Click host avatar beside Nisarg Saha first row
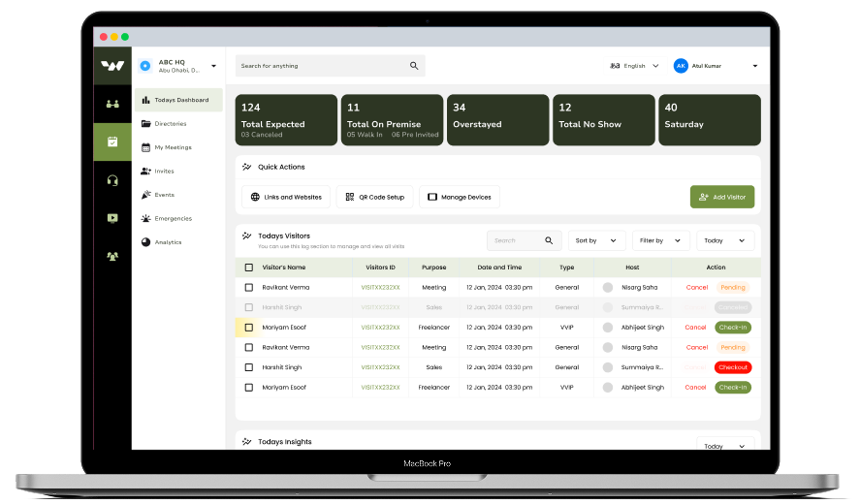The width and height of the screenshot is (860, 504). coord(608,287)
